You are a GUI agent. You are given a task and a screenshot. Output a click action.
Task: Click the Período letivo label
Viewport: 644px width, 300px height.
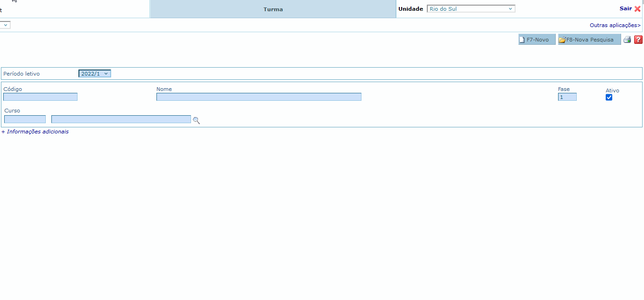(x=21, y=74)
